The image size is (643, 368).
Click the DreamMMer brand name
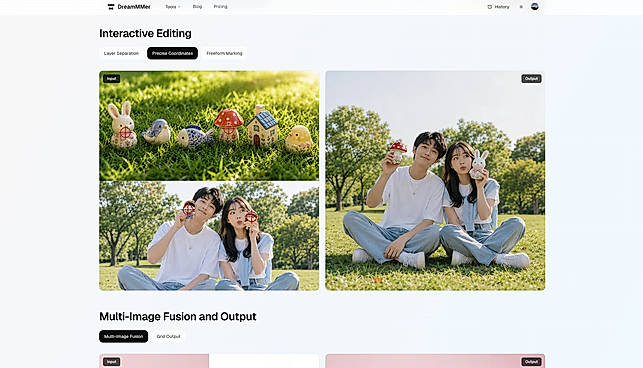(134, 7)
